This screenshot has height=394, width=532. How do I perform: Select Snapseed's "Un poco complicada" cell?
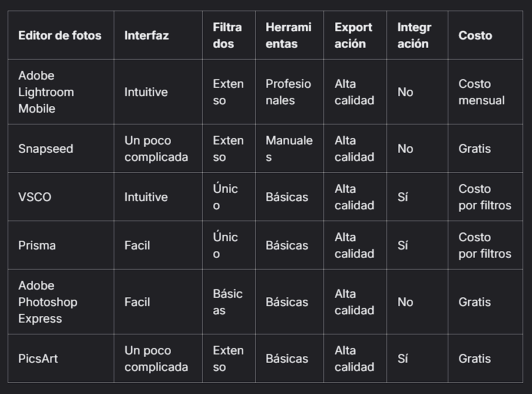pyautogui.click(x=156, y=149)
